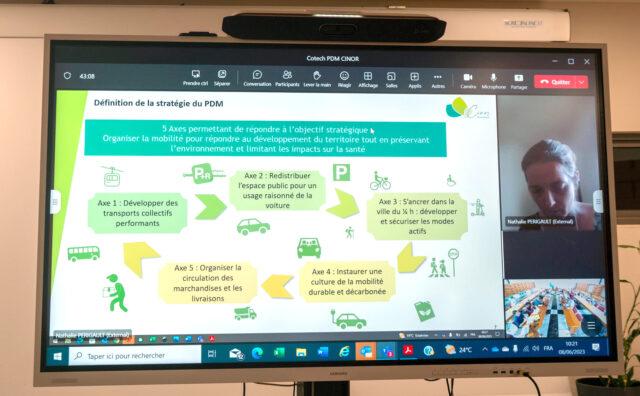Click the shield icon beside the timer
This screenshot has height=396, width=640.
coord(67,76)
